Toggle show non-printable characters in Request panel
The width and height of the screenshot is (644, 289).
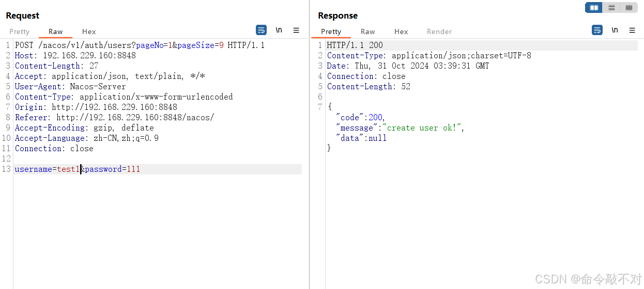coord(279,30)
